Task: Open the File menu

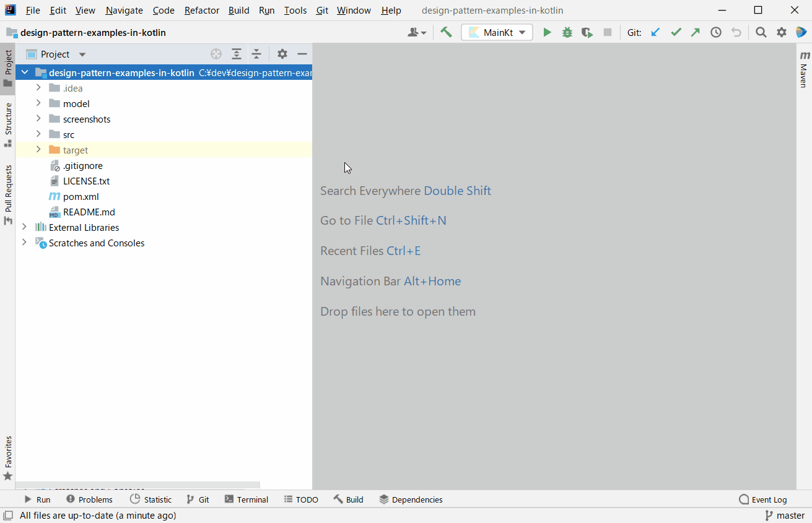Action: [33, 11]
